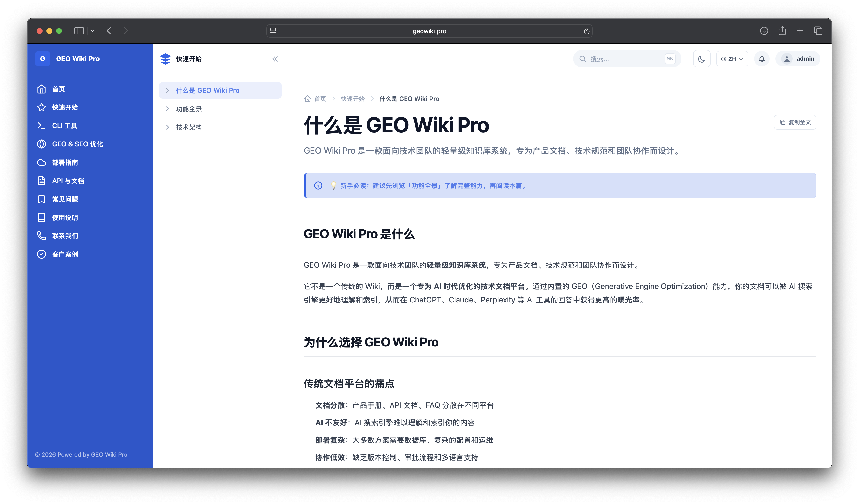Open the admin user menu
Viewport: 859px width, 504px height.
point(798,59)
